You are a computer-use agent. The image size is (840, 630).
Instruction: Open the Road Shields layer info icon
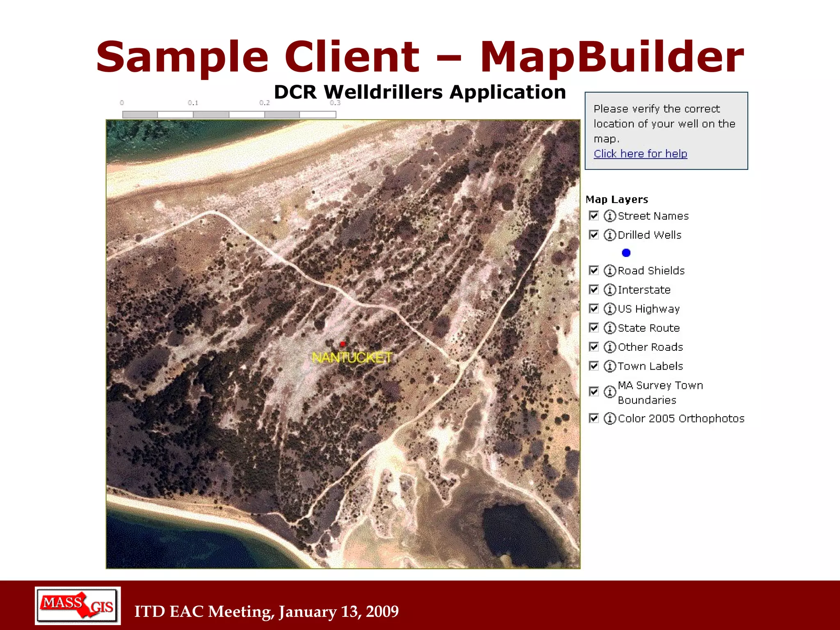point(610,271)
